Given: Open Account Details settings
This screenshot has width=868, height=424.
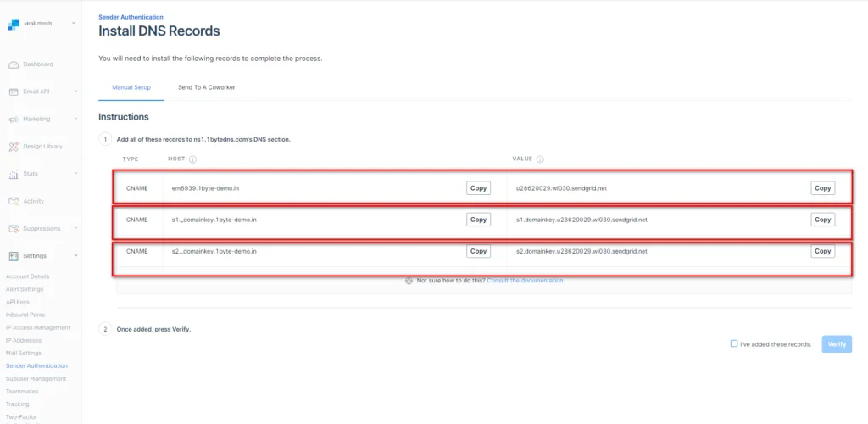Looking at the screenshot, I should coord(27,276).
